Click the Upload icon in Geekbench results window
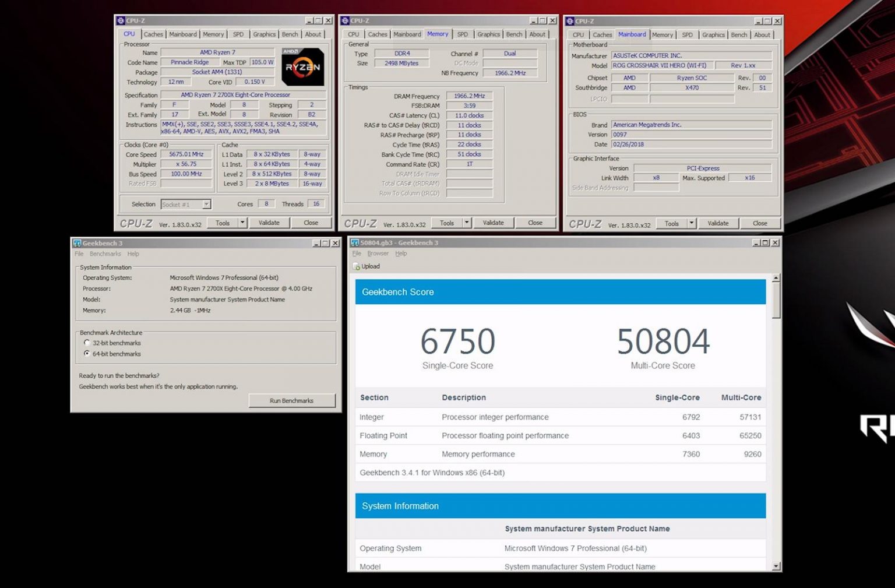This screenshot has height=588, width=895. [357, 267]
